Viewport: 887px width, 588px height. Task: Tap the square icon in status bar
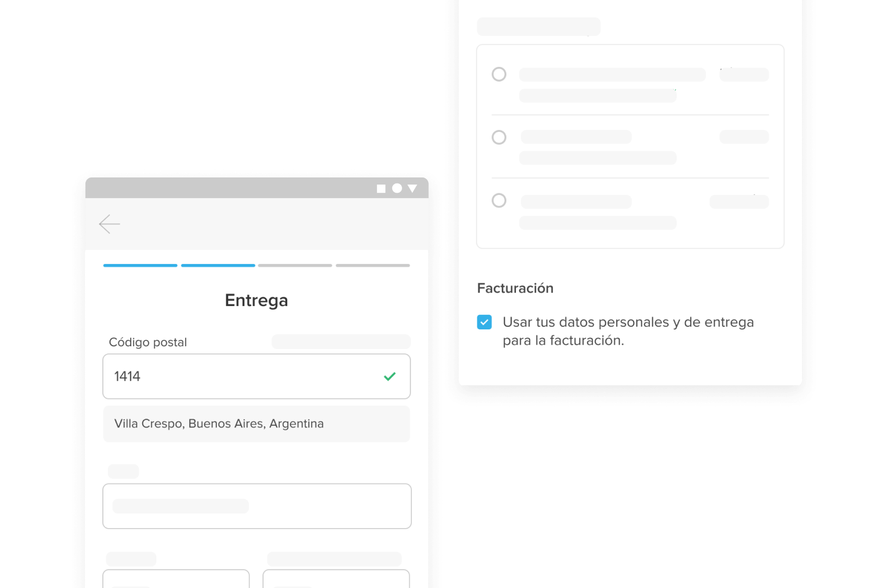coord(381,188)
